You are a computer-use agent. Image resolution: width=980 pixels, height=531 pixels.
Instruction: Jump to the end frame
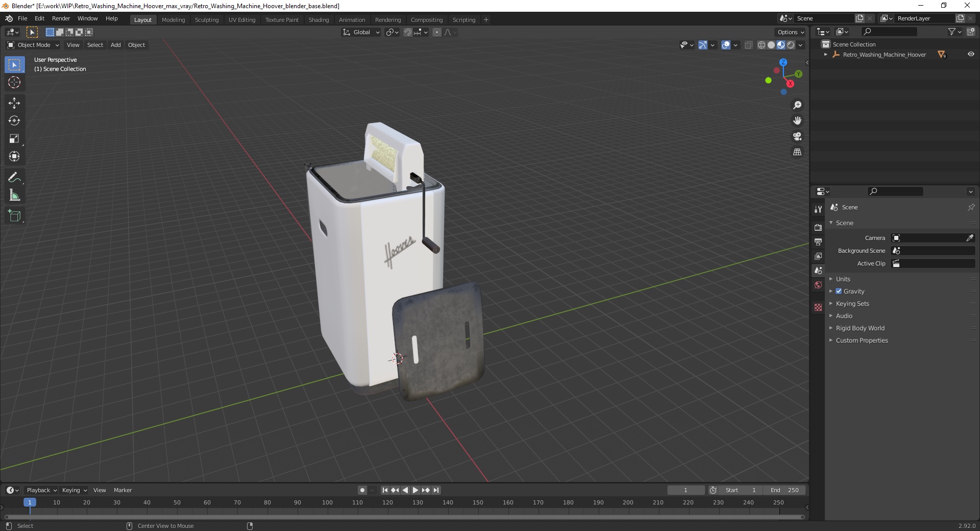[x=436, y=490]
